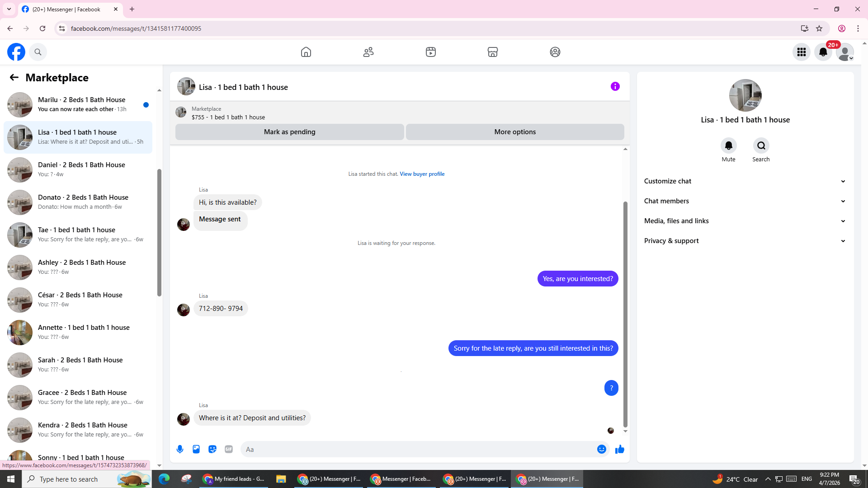
Task: Expand the Chat members section
Action: [745, 201]
